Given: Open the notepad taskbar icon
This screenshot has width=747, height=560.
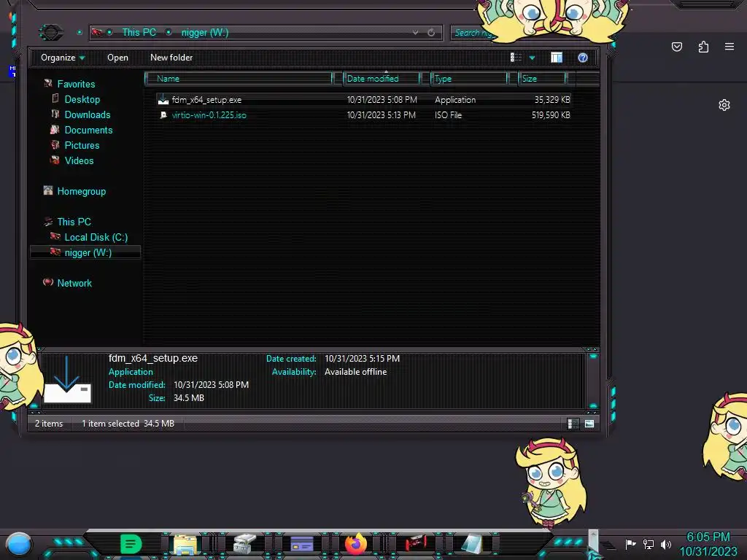Looking at the screenshot, I should 473,544.
